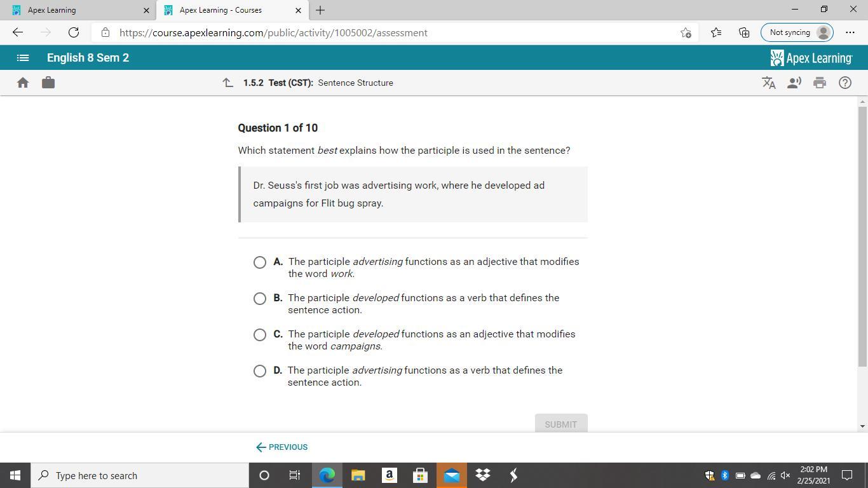Open Microsoft Store from the taskbar

(x=421, y=475)
